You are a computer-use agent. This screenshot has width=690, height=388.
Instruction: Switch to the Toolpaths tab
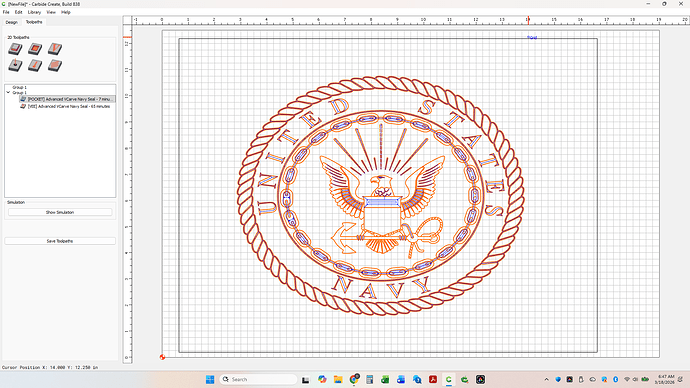34,22
